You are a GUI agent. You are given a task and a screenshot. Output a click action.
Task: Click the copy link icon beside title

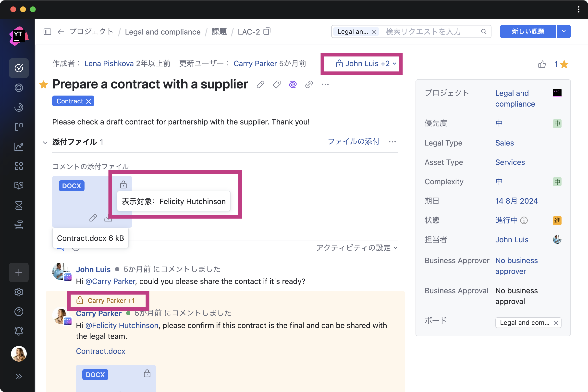(309, 85)
